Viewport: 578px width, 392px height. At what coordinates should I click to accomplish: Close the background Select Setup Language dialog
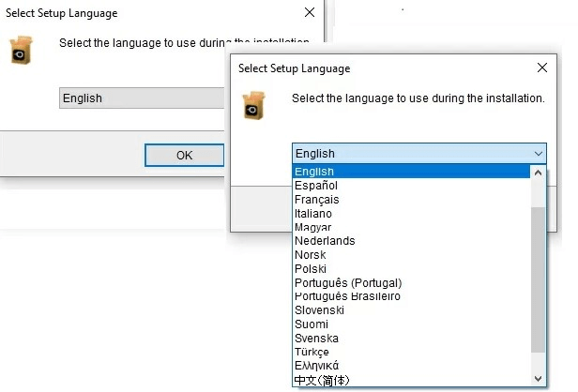310,12
